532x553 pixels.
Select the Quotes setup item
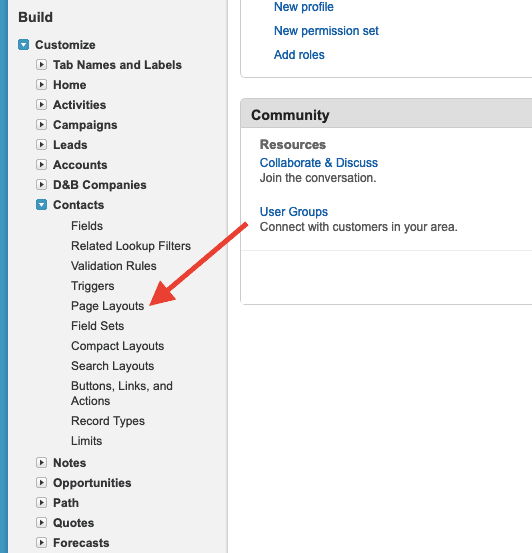pyautogui.click(x=74, y=523)
